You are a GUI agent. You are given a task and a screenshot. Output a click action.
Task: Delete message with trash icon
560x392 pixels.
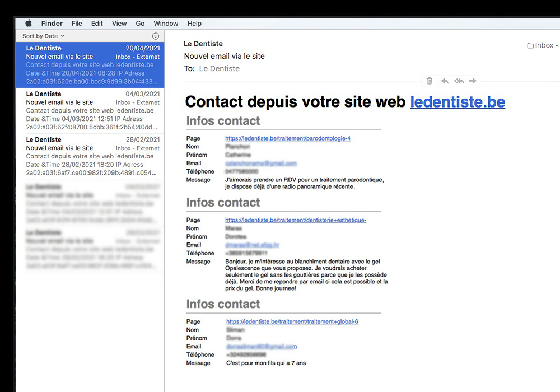tap(430, 81)
